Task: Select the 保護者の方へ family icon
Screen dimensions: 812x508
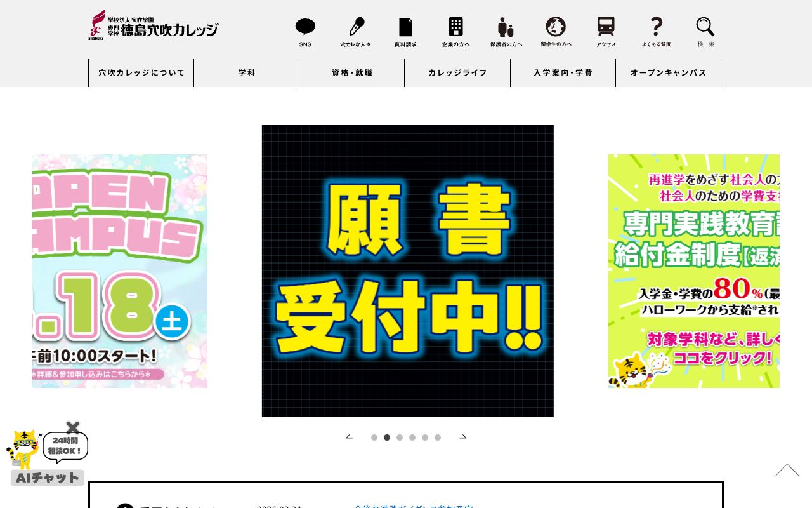Action: 505,27
